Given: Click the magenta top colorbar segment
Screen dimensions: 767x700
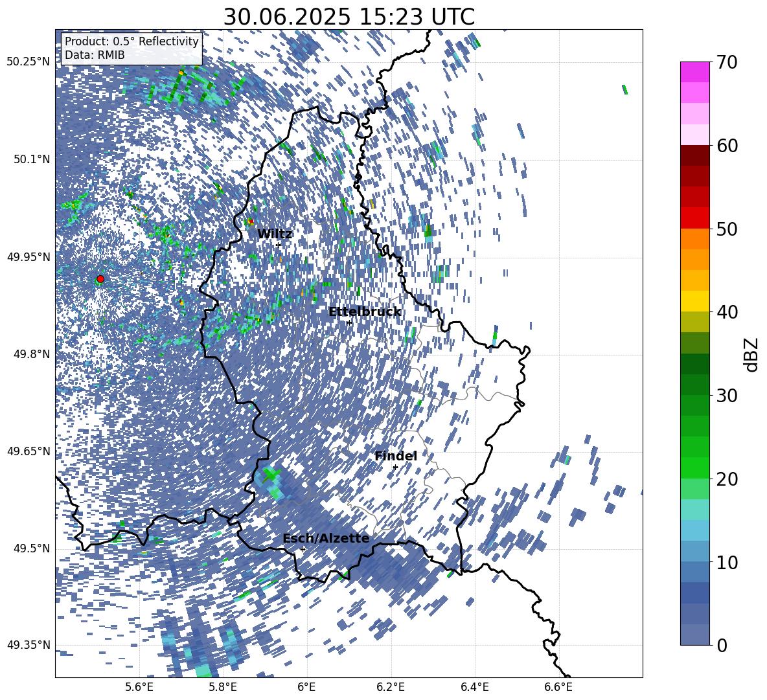Looking at the screenshot, I should pos(695,72).
